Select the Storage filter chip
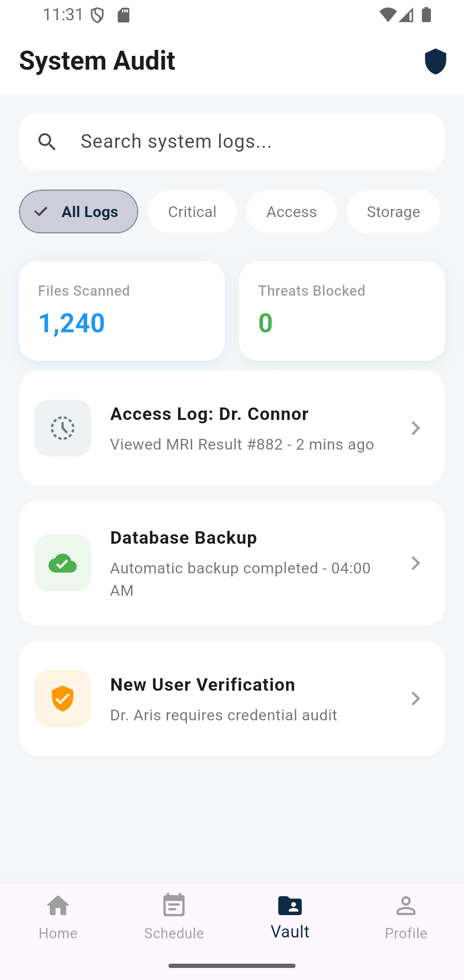The width and height of the screenshot is (464, 980). click(x=393, y=211)
